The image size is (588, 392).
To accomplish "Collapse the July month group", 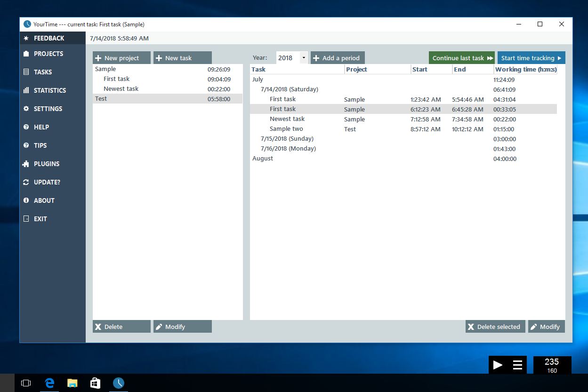I will (x=258, y=80).
